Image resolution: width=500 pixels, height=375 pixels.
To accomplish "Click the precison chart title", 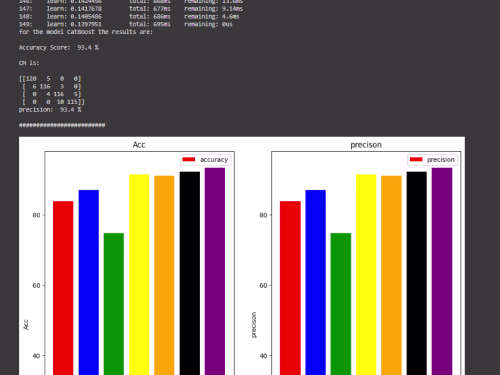I will (x=366, y=145).
